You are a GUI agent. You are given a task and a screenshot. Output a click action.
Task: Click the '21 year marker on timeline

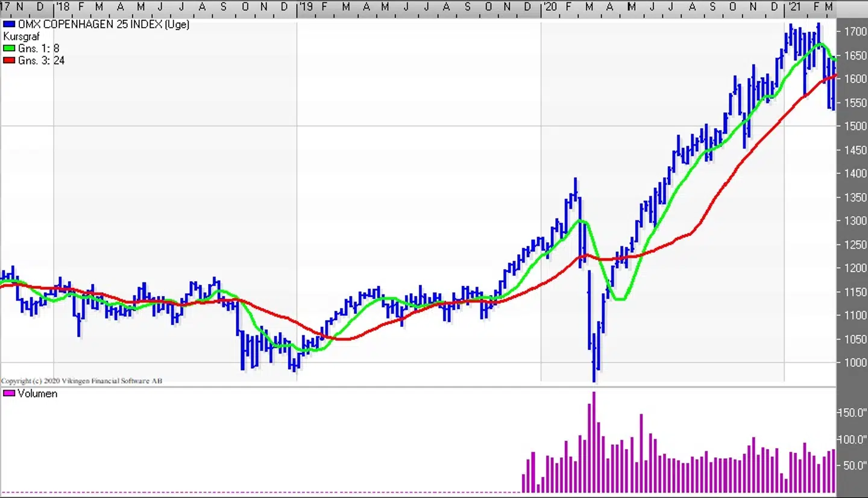(793, 7)
